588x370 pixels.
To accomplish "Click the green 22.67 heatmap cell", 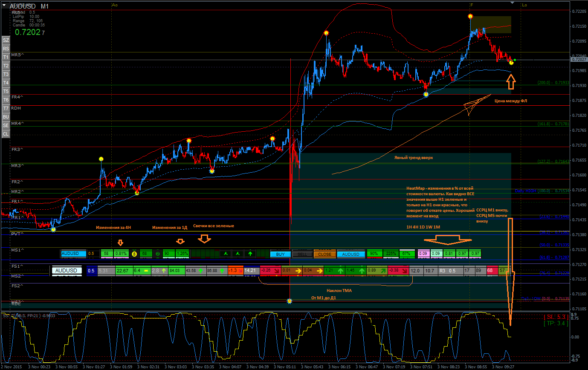I will (125, 271).
